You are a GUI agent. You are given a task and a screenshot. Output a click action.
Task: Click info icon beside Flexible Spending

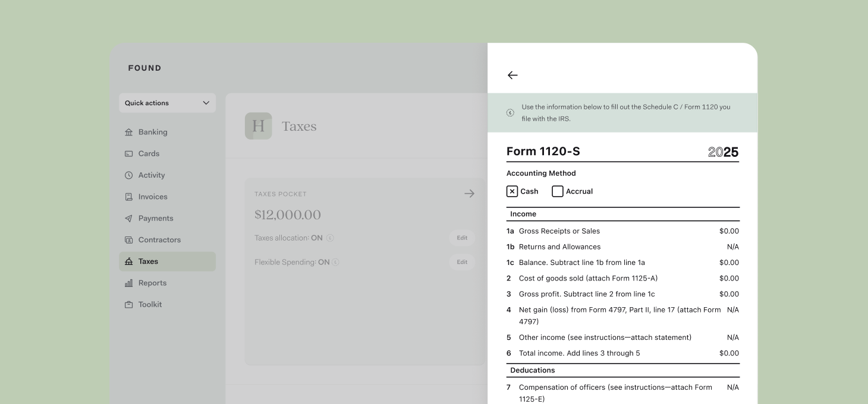[x=336, y=262]
